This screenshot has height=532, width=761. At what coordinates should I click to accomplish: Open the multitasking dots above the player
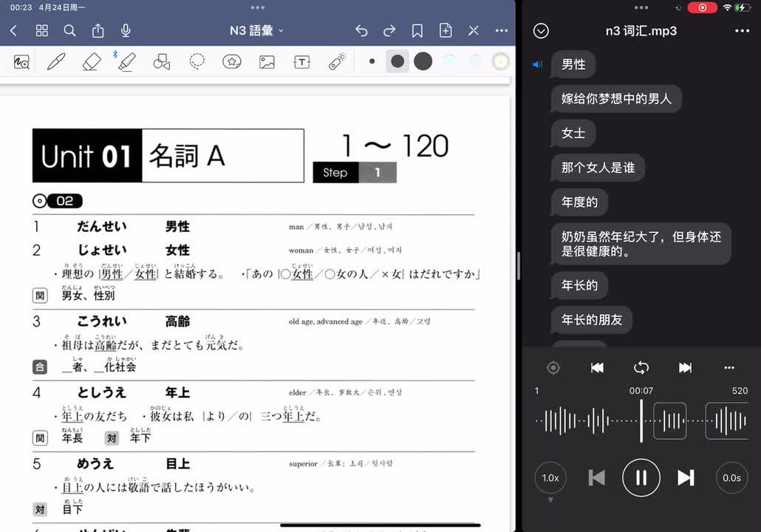coord(641,7)
